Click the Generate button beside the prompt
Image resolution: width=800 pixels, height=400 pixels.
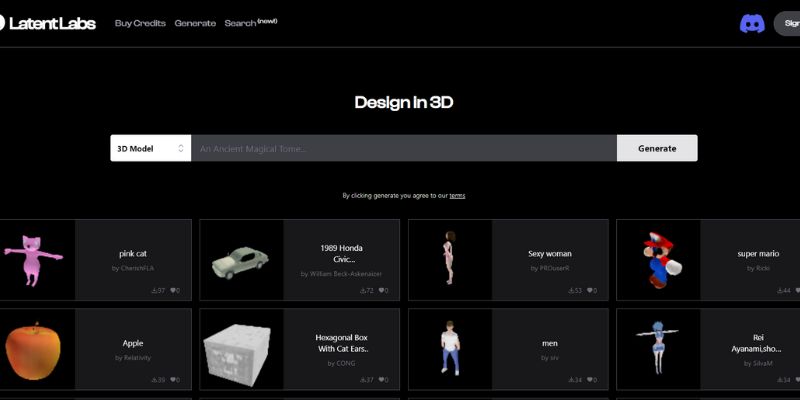click(657, 148)
